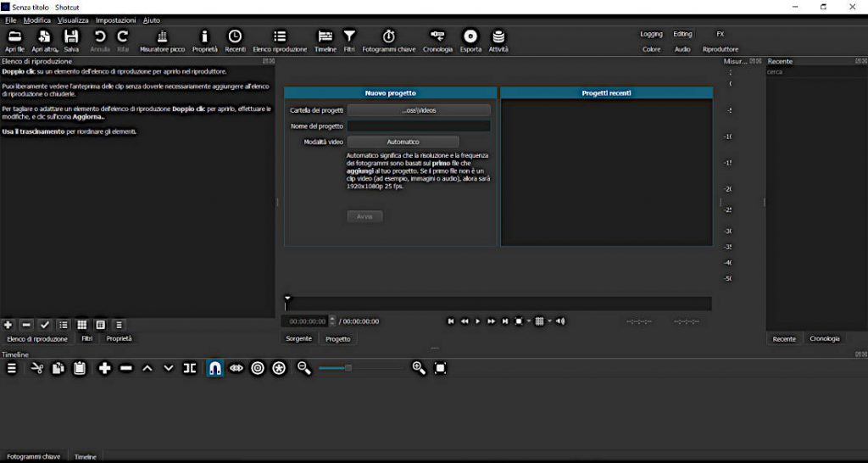The width and height of the screenshot is (868, 463).
Task: Open Misuratore picco audio meter
Action: tap(162, 39)
